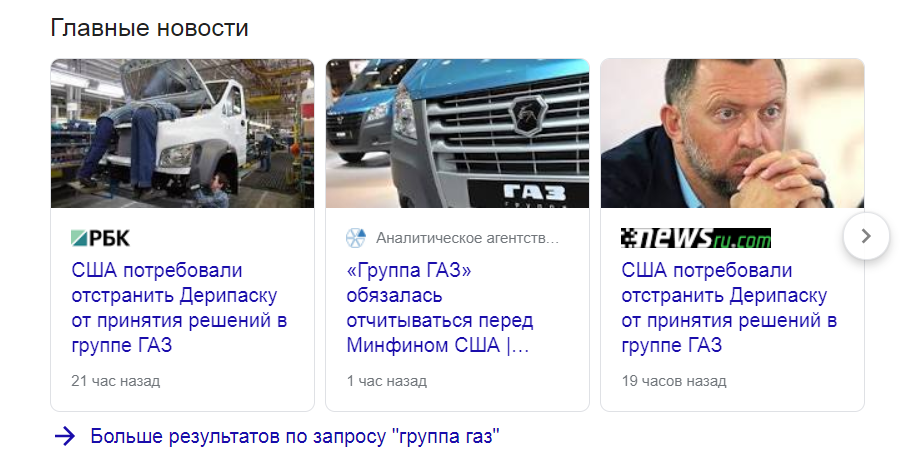Show next news cards with the chevron
The width and height of the screenshot is (921, 474).
pos(866,236)
